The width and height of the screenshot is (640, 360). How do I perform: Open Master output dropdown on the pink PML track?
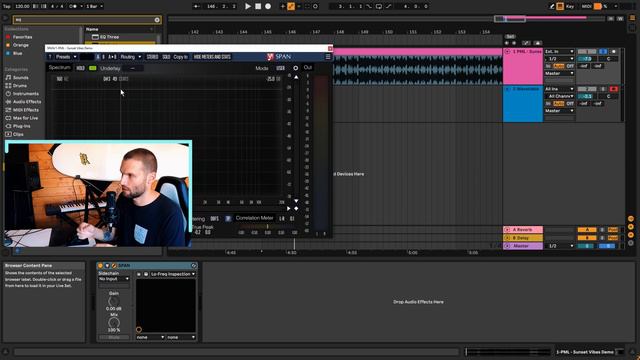pyautogui.click(x=559, y=73)
